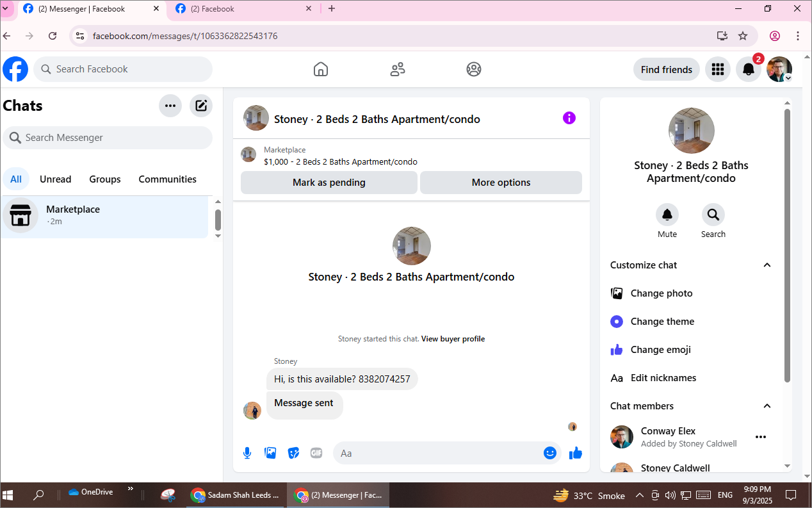This screenshot has width=812, height=508.
Task: Open options for Conway Elex member
Action: [761, 437]
